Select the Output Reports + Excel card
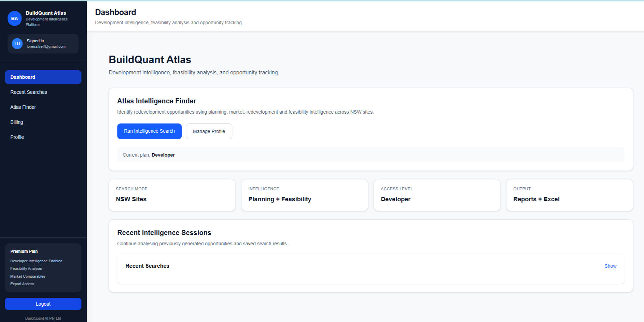Image resolution: width=644 pixels, height=322 pixels. [570, 195]
